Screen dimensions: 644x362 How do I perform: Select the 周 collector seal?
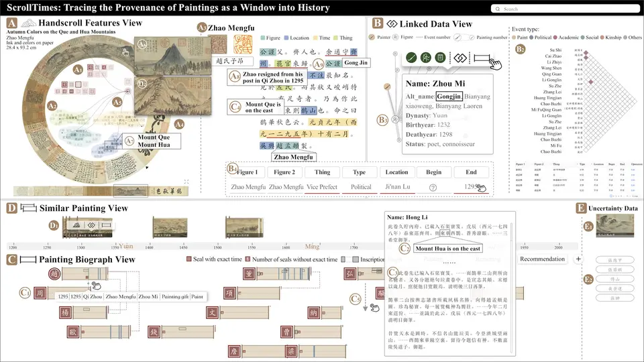click(x=40, y=293)
